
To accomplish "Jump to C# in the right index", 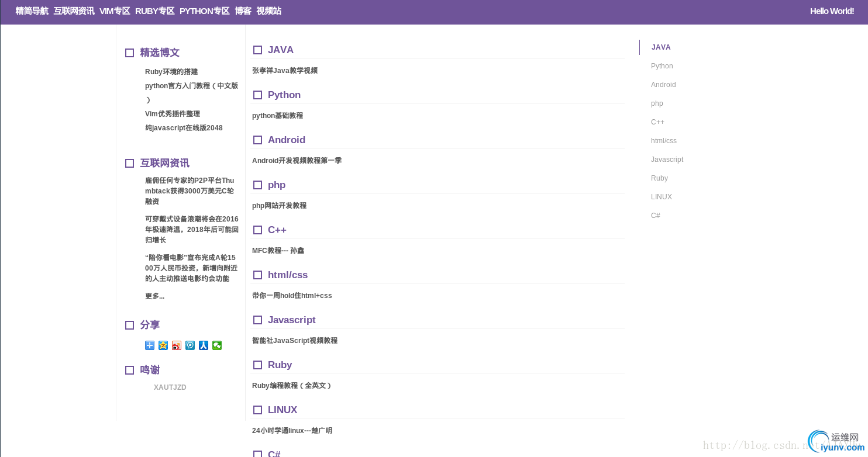I will pyautogui.click(x=656, y=216).
